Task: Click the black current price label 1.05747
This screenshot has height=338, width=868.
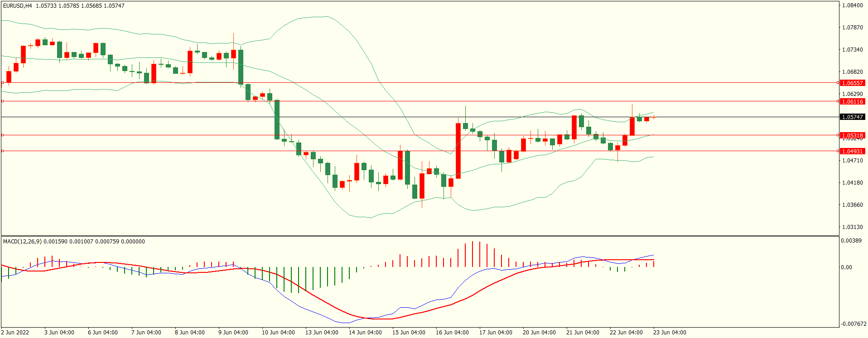Action: [x=852, y=117]
